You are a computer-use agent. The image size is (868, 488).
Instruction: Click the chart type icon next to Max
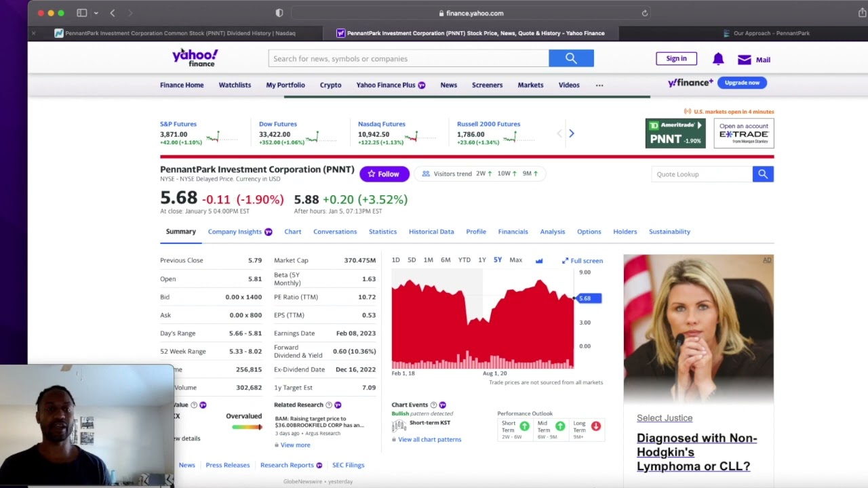pyautogui.click(x=539, y=260)
